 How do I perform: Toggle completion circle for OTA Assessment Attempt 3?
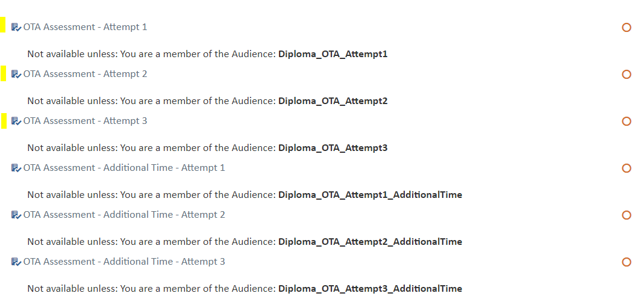tap(627, 121)
